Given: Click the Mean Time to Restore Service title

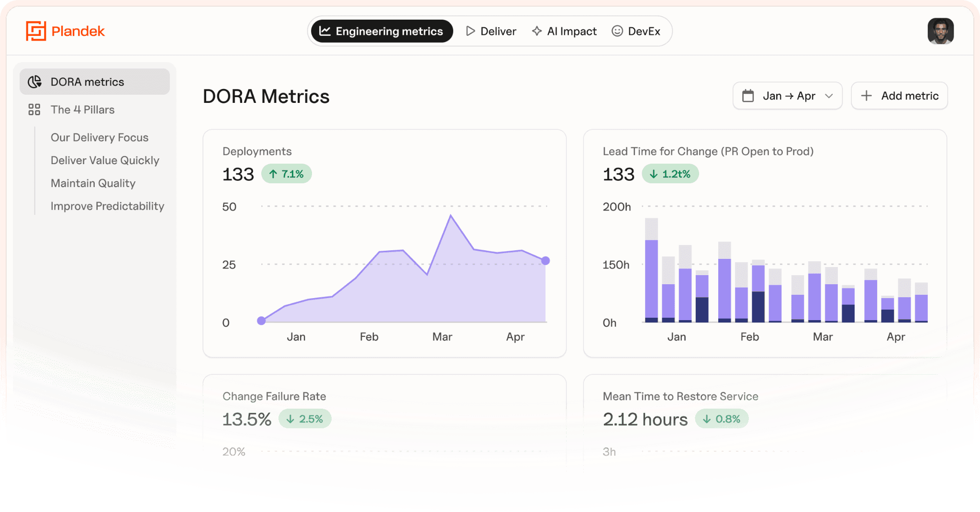Looking at the screenshot, I should tap(680, 396).
